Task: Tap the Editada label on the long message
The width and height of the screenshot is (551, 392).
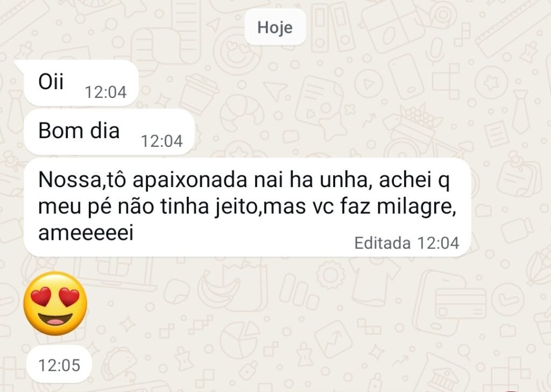Action: (x=383, y=243)
